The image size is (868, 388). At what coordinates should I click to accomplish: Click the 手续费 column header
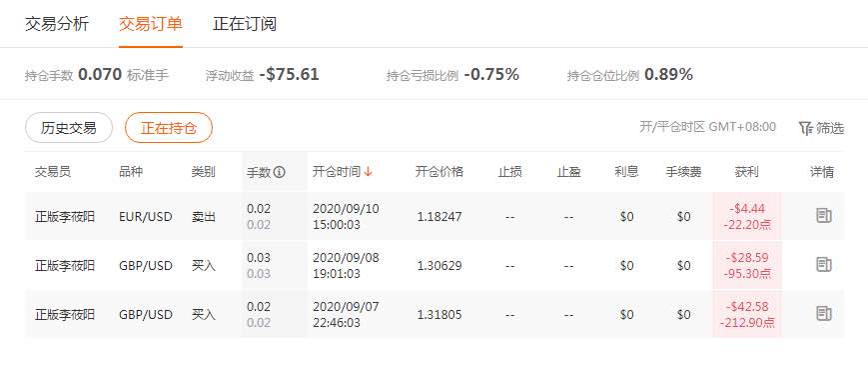pos(683,172)
